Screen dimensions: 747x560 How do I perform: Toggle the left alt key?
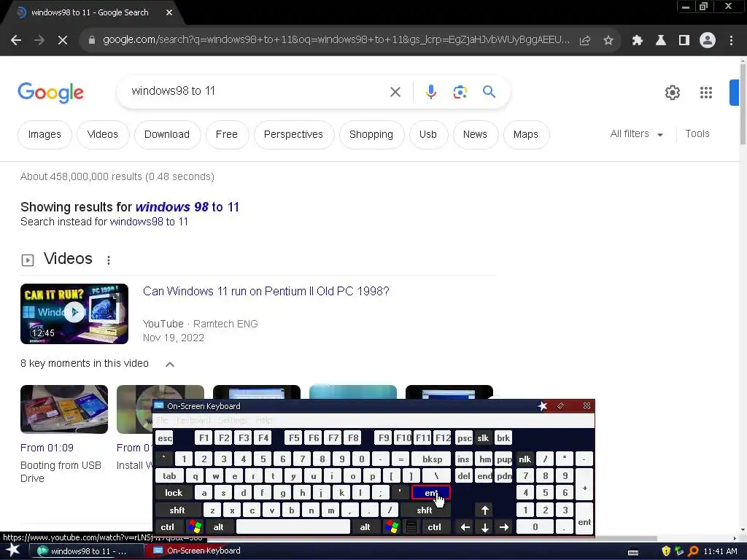click(x=218, y=527)
